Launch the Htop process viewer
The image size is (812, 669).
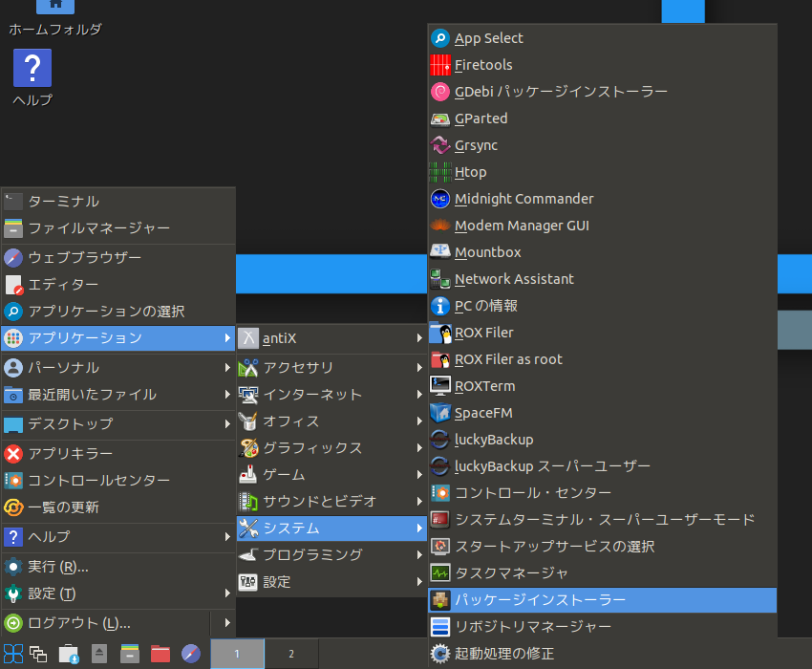(x=602, y=172)
